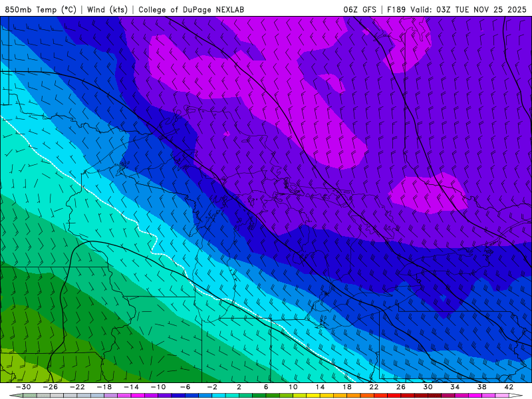Click the 18 color scale label
The width and height of the screenshot is (532, 399).
click(x=347, y=387)
